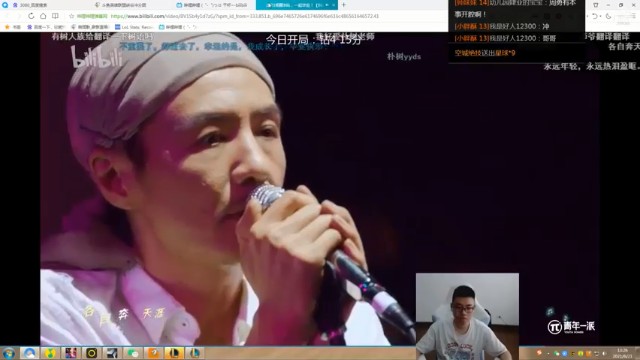
Task: Go to the browser home page
Action: tap(43, 16)
